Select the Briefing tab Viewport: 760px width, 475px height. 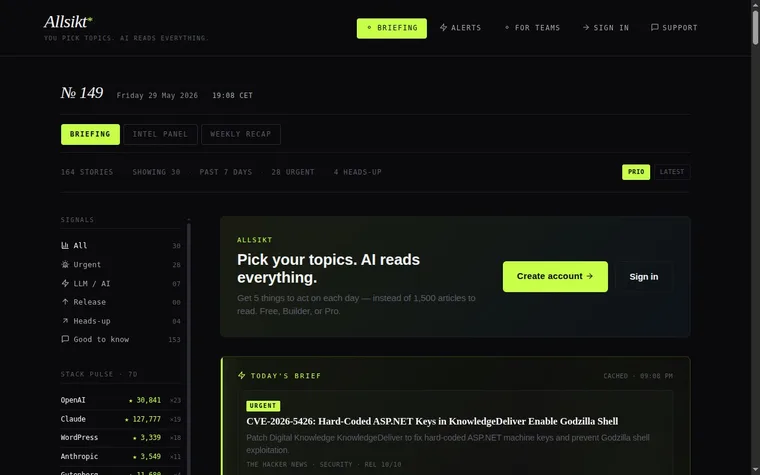pyautogui.click(x=90, y=134)
